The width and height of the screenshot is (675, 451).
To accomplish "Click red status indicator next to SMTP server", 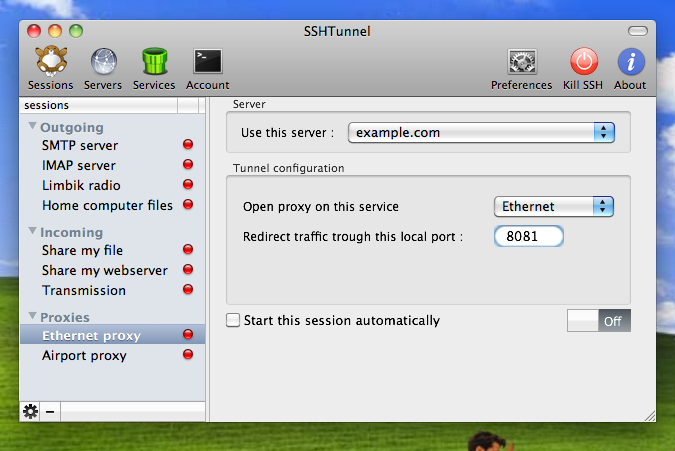I will 188,144.
